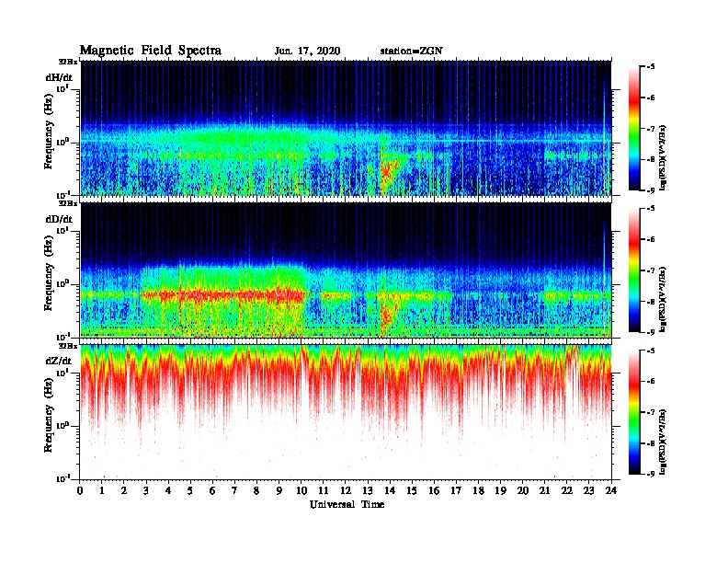
Task: Click hour tick label '16' on time axis
Action: 434,490
